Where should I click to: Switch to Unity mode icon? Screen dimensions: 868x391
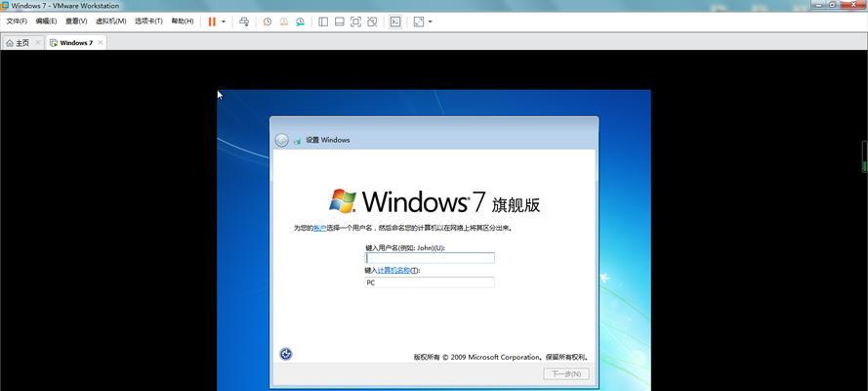[373, 22]
